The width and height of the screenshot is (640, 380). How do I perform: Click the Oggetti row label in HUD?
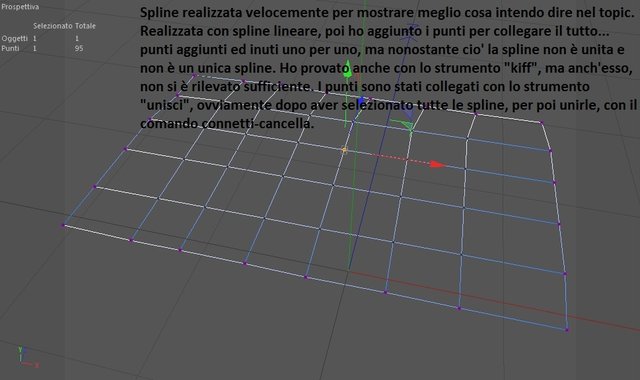coord(15,38)
